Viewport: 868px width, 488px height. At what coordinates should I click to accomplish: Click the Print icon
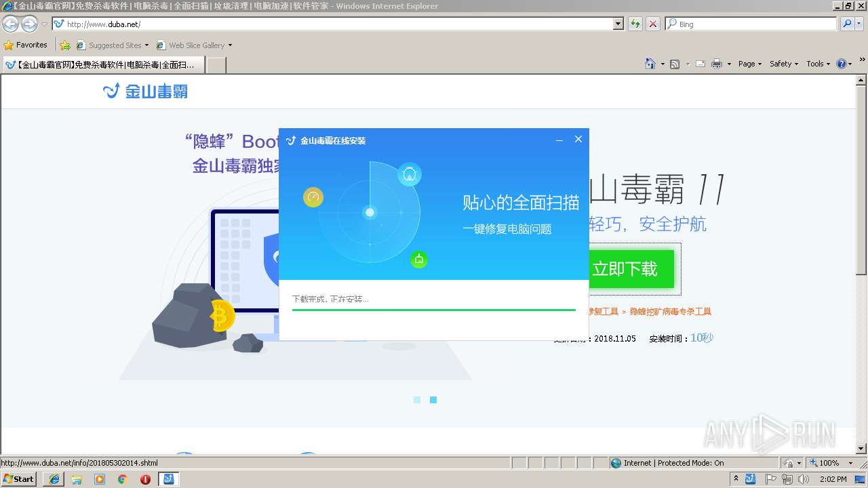[x=717, y=64]
